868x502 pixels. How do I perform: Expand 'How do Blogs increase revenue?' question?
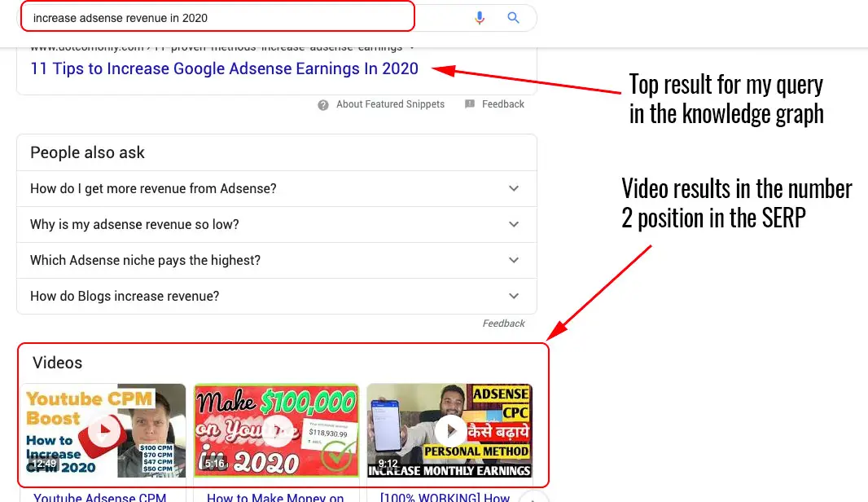(x=276, y=296)
